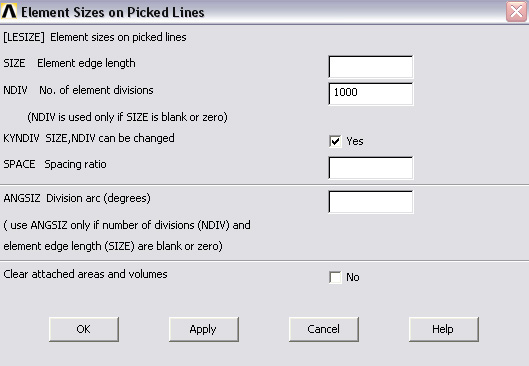Close the Element Sizes on Picked Lines dialog
The width and height of the screenshot is (529, 366).
point(516,12)
